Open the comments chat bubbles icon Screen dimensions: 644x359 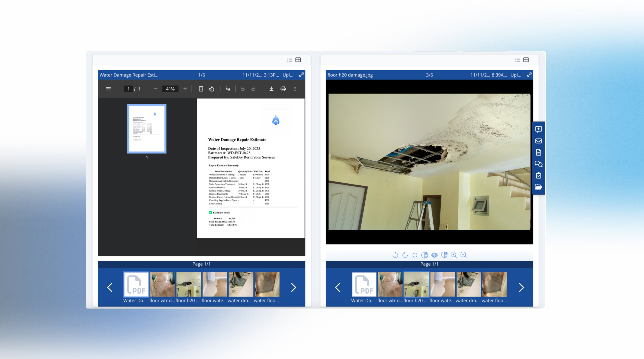point(538,164)
